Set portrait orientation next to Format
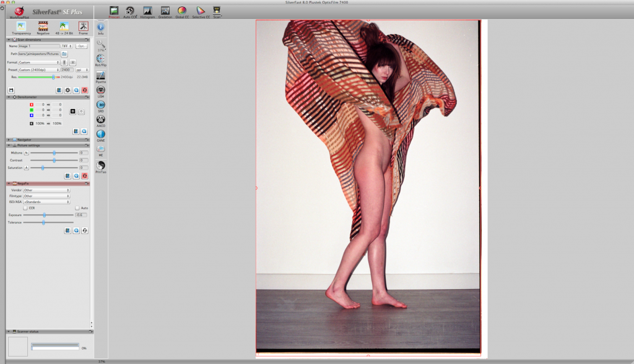The width and height of the screenshot is (634, 364). [64, 63]
